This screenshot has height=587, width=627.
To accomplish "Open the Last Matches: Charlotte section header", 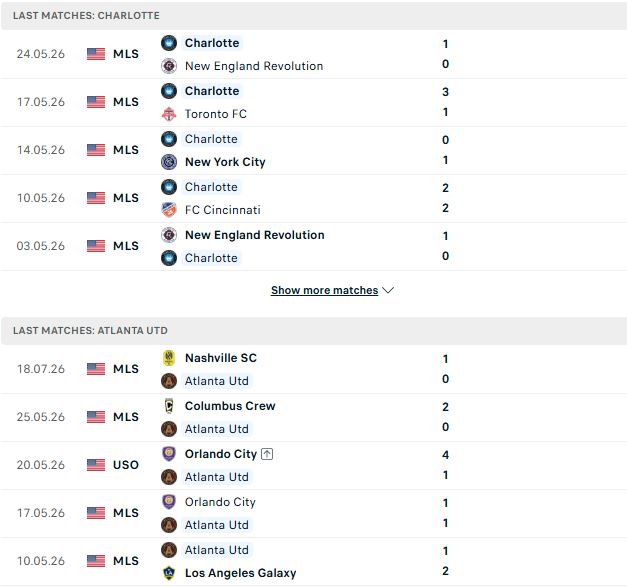I will tap(314, 16).
